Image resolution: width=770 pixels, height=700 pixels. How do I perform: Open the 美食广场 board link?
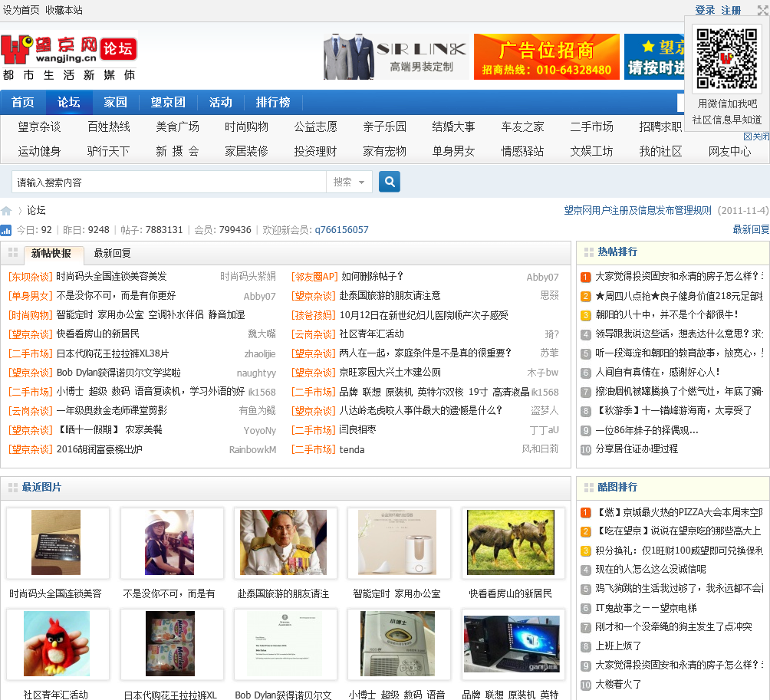177,127
